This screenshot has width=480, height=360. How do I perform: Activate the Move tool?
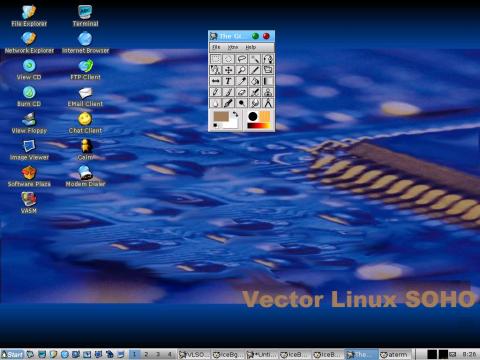pyautogui.click(x=228, y=70)
